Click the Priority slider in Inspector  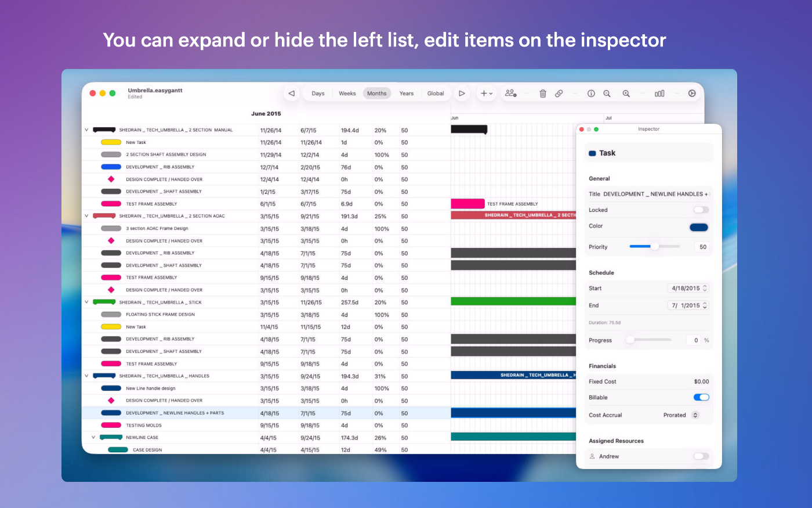(x=654, y=247)
